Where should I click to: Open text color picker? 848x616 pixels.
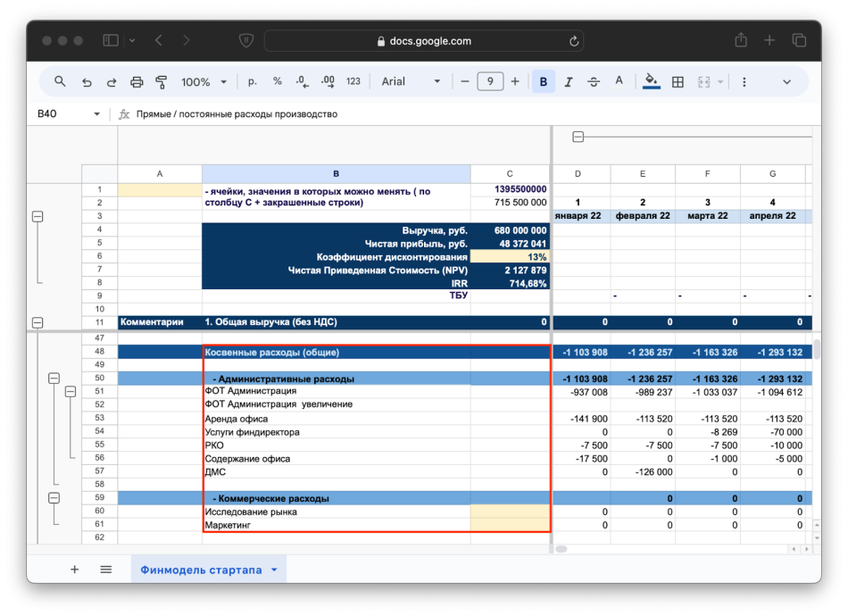click(619, 81)
